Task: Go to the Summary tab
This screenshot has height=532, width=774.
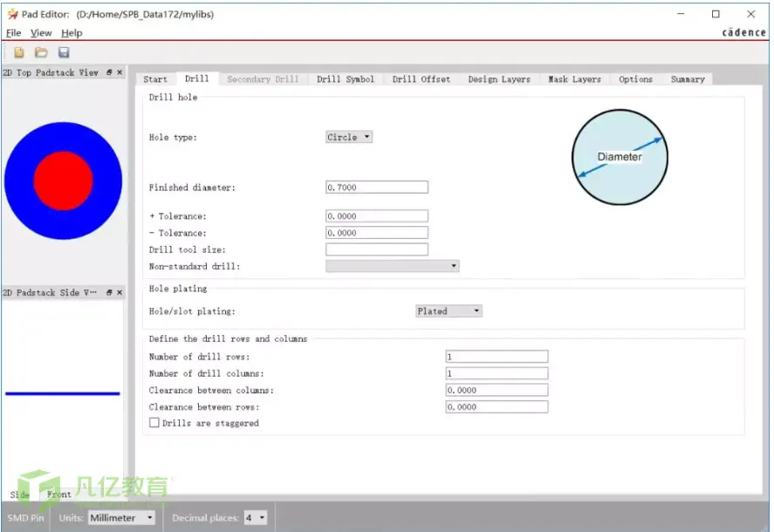Action: (688, 79)
